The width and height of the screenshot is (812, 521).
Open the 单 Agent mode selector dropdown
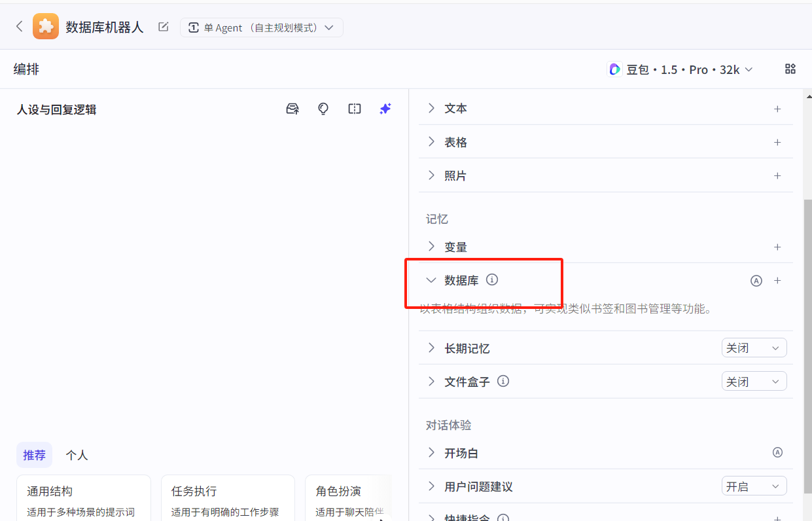pos(262,27)
